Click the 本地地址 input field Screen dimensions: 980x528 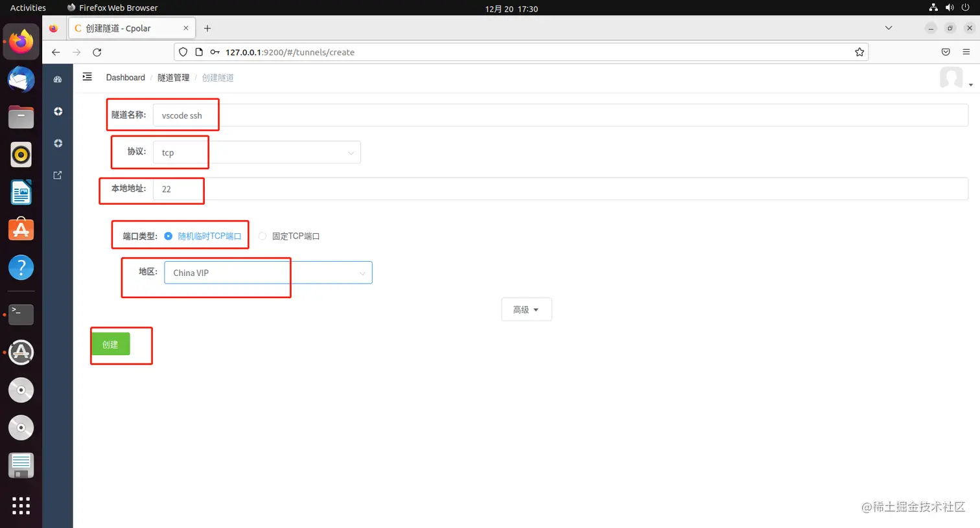561,189
